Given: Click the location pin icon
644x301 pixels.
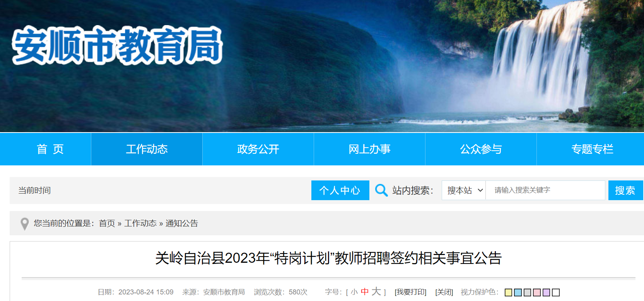Looking at the screenshot, I should tap(25, 224).
